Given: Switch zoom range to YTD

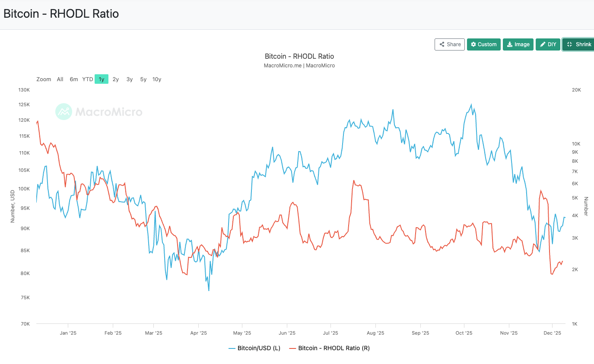Looking at the screenshot, I should coord(88,79).
